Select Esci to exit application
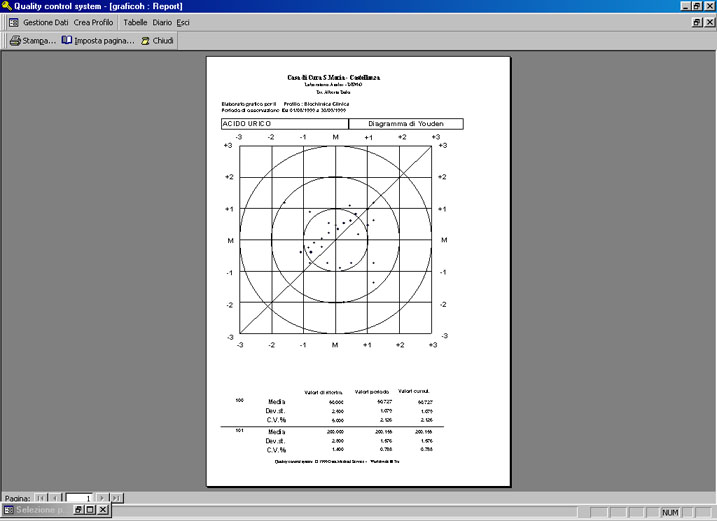The image size is (717, 521). [183, 22]
